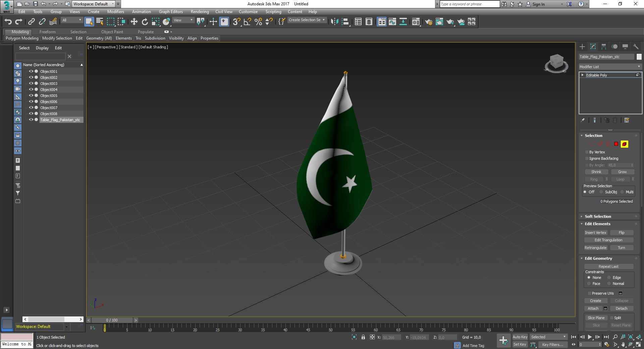Select SubObj preview selection radio
Image resolution: width=644 pixels, height=349 pixels.
(x=601, y=192)
